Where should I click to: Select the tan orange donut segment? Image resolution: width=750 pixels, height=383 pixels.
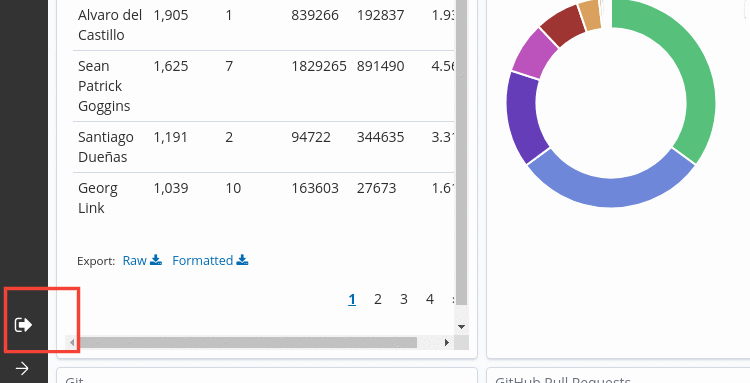tap(590, 14)
